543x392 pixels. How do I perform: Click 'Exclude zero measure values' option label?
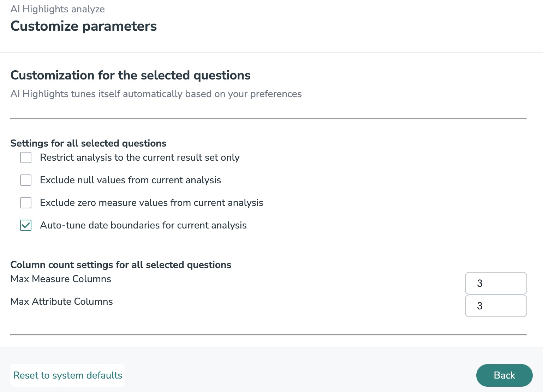[x=151, y=203]
